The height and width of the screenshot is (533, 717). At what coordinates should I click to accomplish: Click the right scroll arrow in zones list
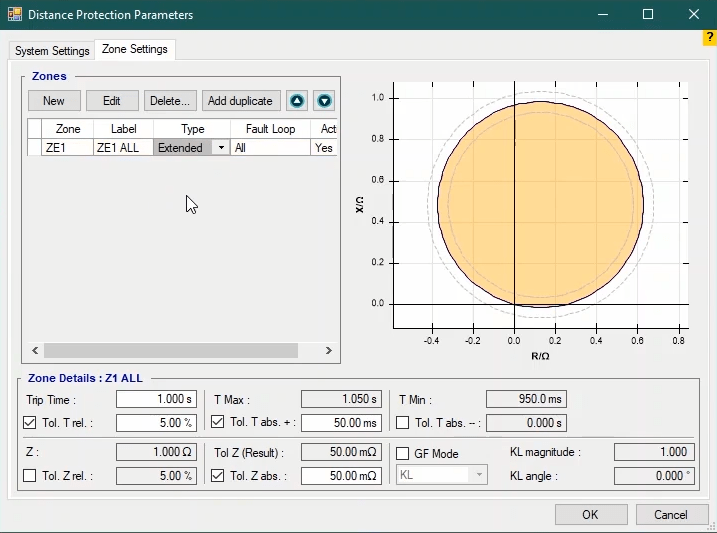pyautogui.click(x=328, y=351)
